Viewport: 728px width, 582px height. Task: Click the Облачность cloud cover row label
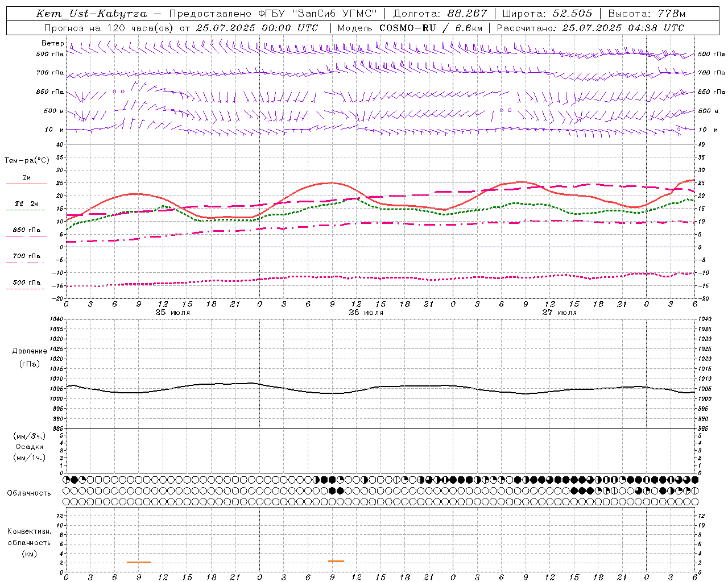pos(29,493)
